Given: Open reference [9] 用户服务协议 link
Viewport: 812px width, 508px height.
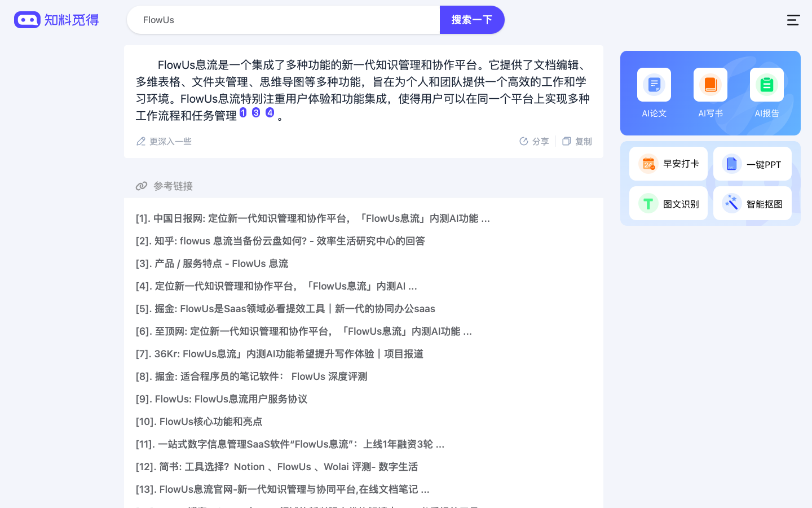Looking at the screenshot, I should 222,399.
